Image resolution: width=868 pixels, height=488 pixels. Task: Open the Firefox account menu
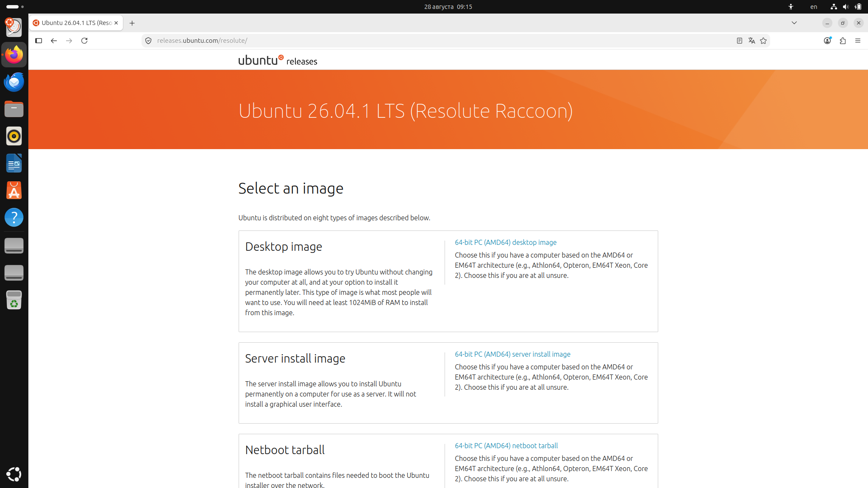click(x=827, y=41)
